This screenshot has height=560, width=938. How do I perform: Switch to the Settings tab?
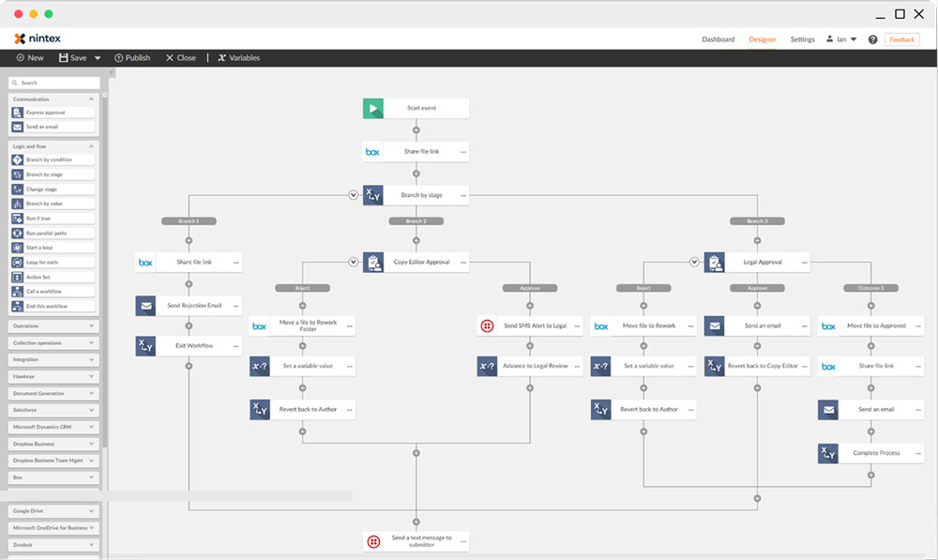click(x=802, y=39)
